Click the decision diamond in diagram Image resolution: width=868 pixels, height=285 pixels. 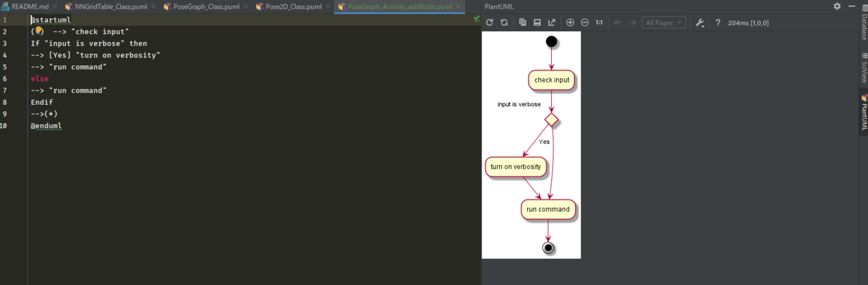551,119
